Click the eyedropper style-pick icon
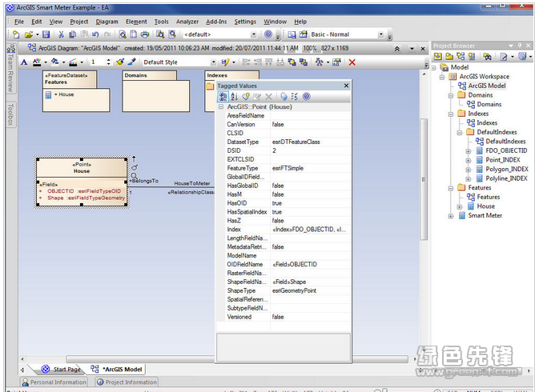Viewport: 535px width, 392px height. click(x=131, y=62)
